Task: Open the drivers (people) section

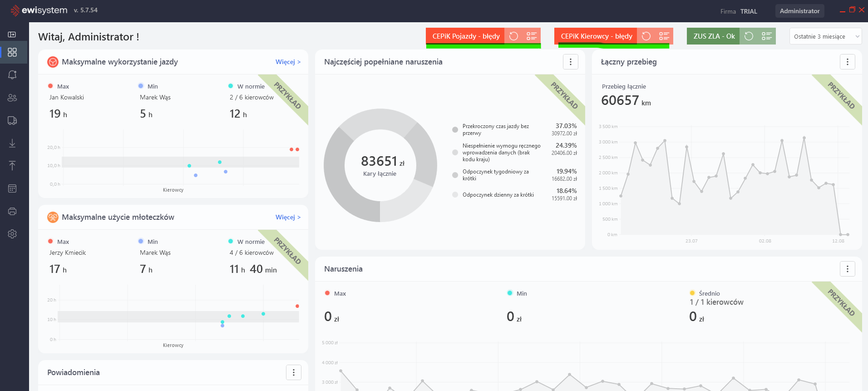Action: click(12, 98)
